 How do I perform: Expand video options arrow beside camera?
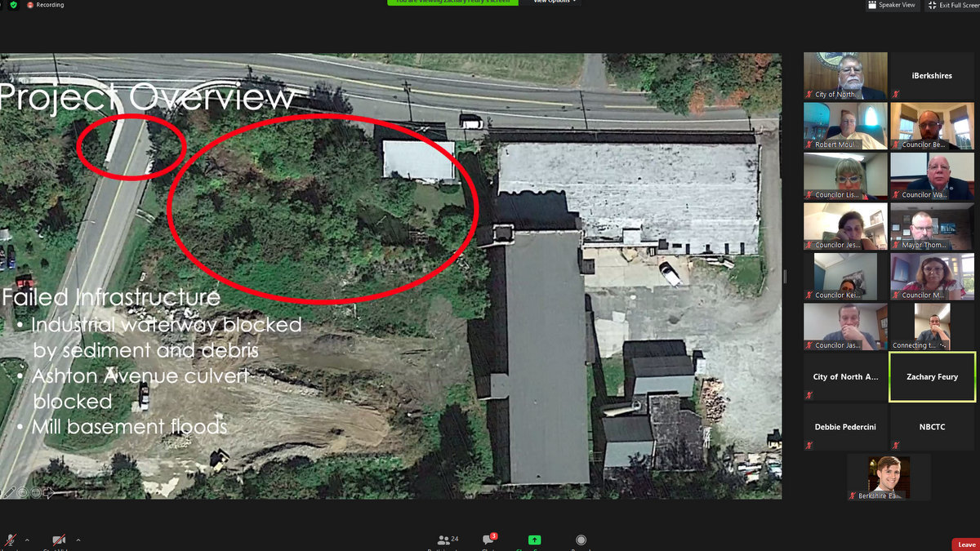point(78,540)
